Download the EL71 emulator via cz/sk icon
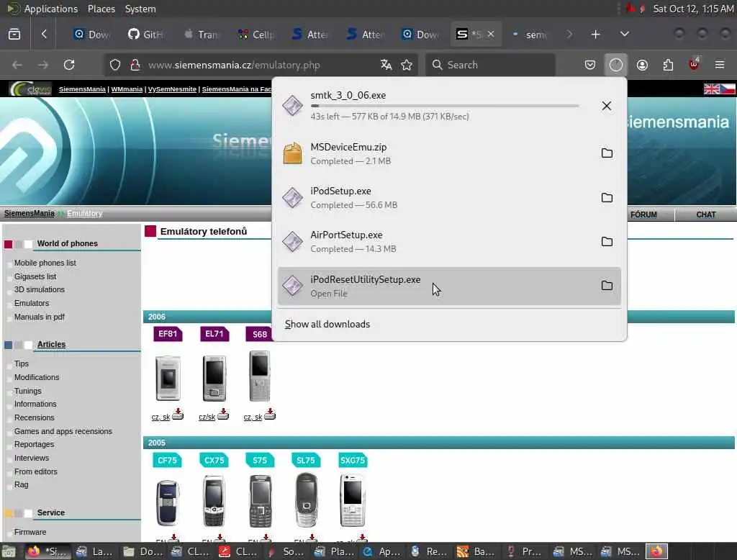The image size is (737, 560). (x=223, y=414)
